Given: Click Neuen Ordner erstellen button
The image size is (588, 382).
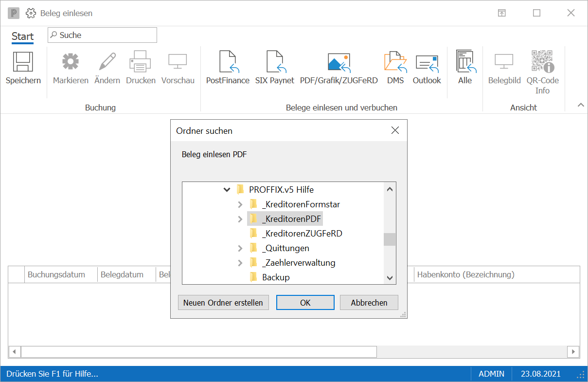Looking at the screenshot, I should click(223, 303).
